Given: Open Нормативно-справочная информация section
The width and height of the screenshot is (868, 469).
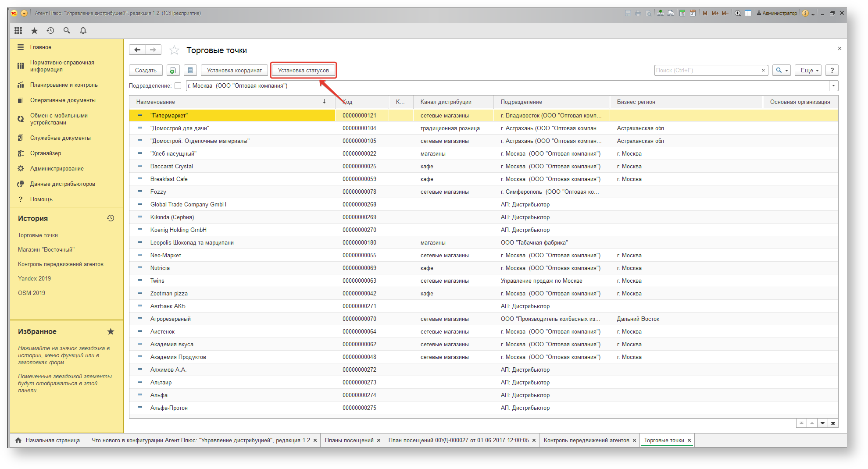Looking at the screenshot, I should 67,66.
